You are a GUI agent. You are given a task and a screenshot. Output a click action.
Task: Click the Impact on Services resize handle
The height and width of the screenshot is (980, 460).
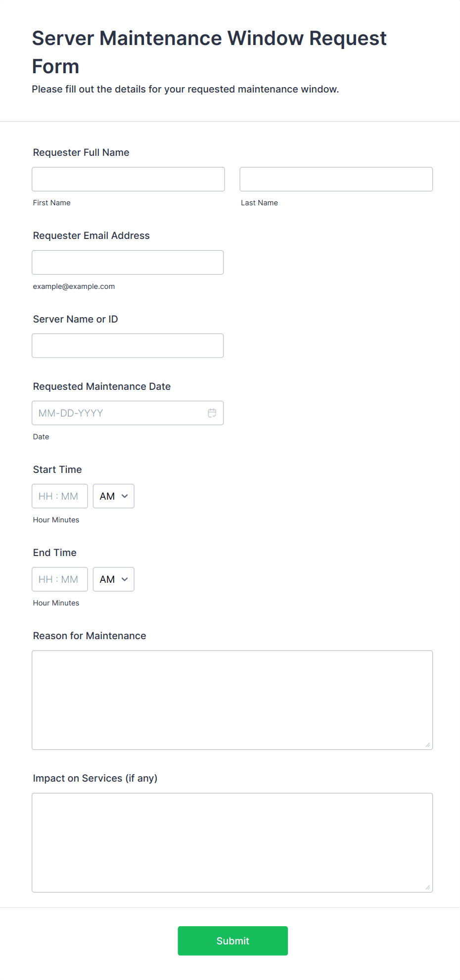tap(427, 887)
